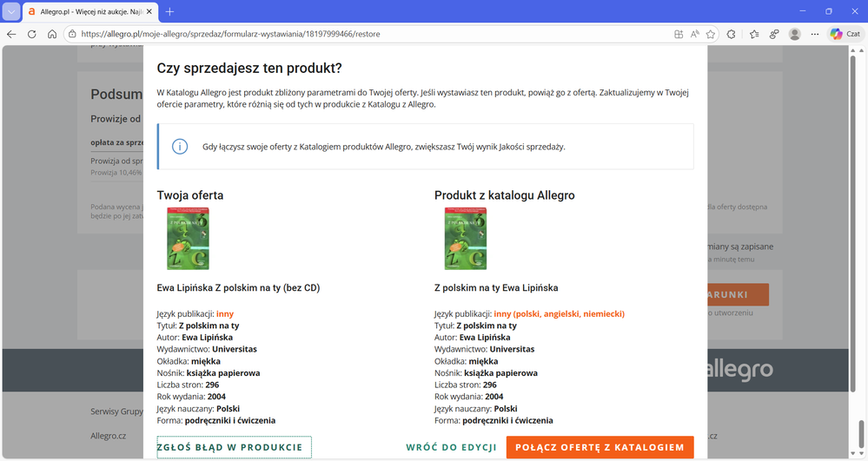
Task: Add page to favorites with star icon
Action: (x=711, y=34)
